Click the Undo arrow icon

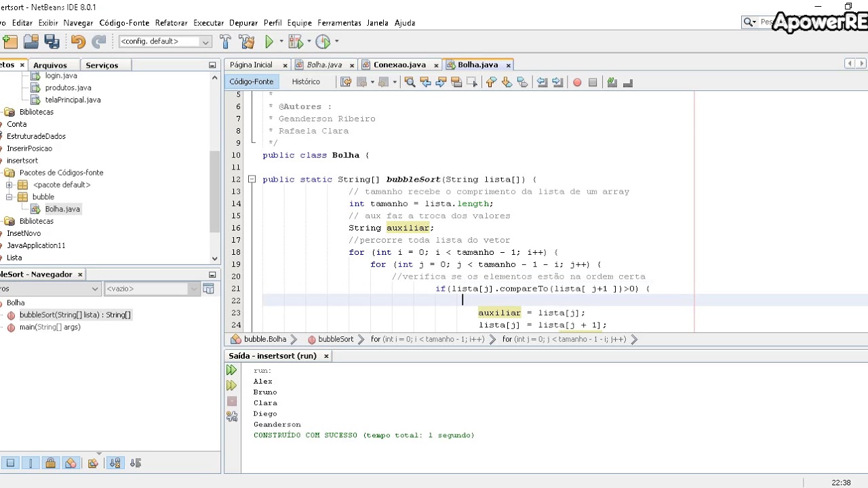[78, 42]
